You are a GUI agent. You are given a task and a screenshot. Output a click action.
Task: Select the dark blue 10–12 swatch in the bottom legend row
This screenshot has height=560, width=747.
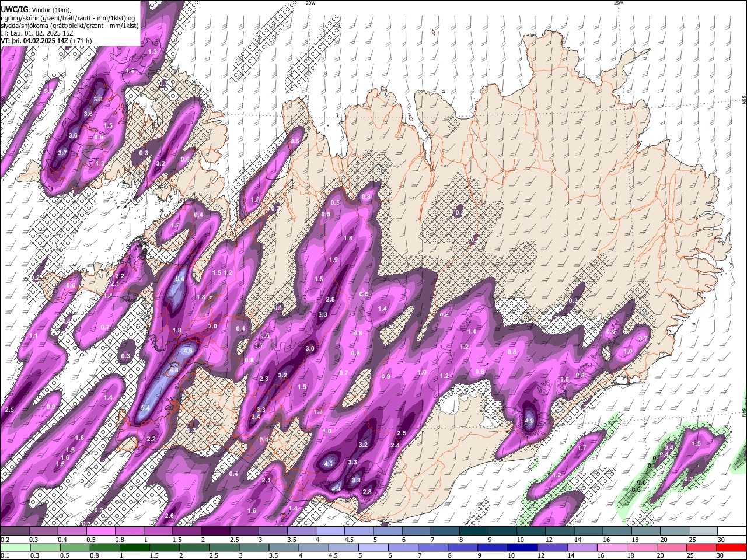(521, 547)
